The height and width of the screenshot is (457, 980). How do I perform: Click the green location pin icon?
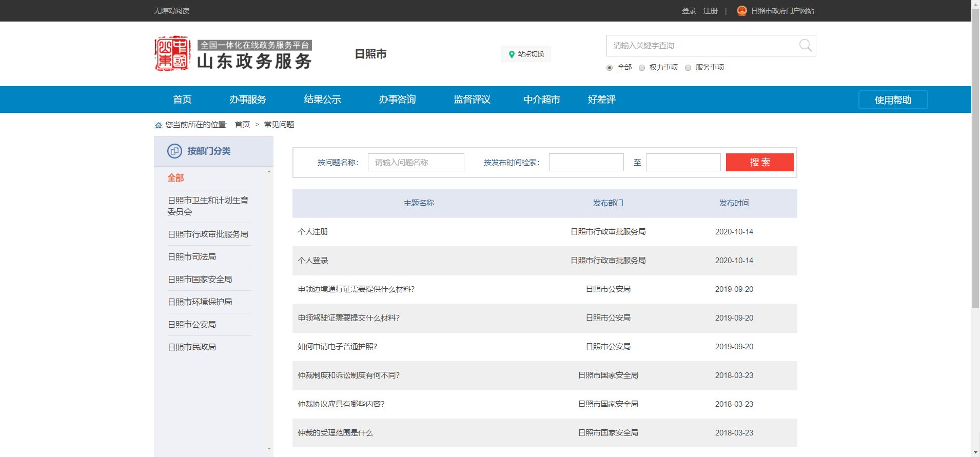click(x=511, y=54)
